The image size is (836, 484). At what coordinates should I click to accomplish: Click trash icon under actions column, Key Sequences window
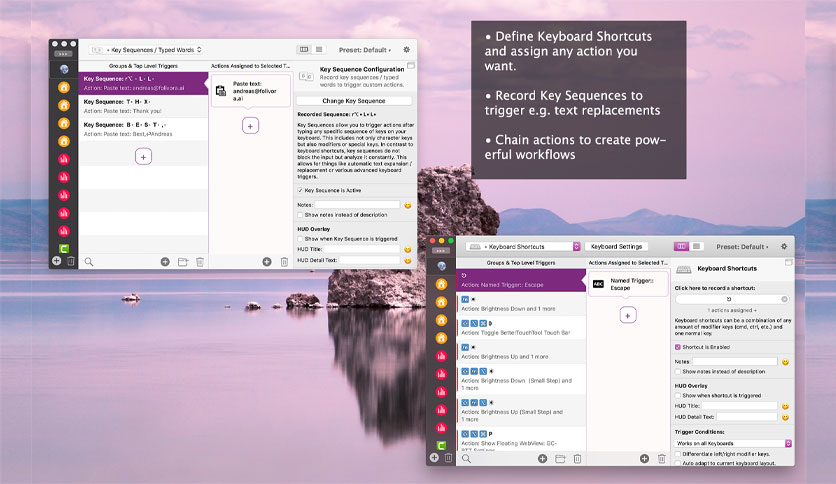point(284,262)
